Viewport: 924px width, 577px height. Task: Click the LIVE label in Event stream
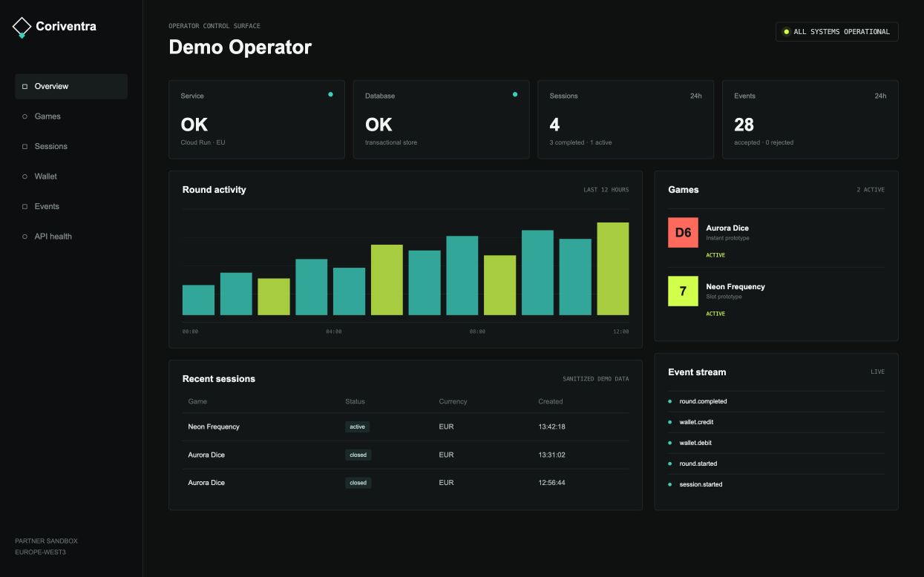(877, 372)
